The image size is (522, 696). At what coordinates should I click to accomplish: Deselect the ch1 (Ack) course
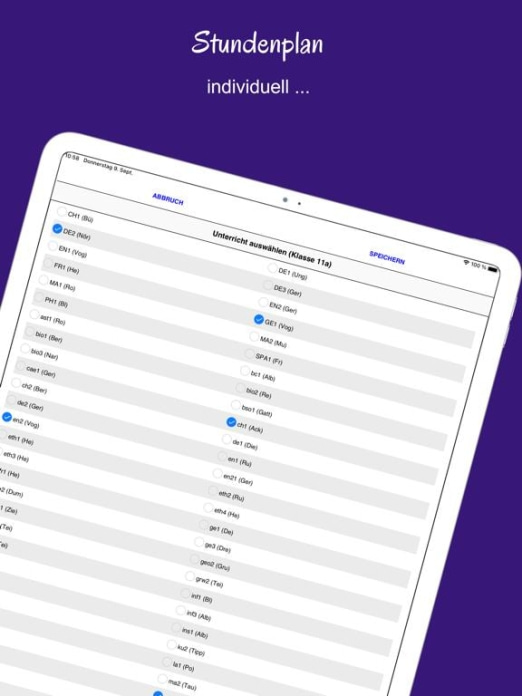point(231,422)
